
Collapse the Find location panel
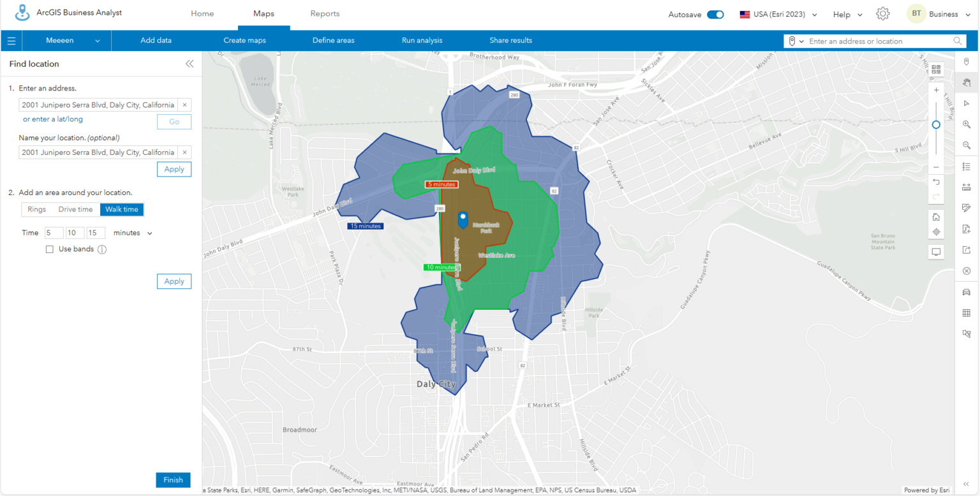point(189,64)
